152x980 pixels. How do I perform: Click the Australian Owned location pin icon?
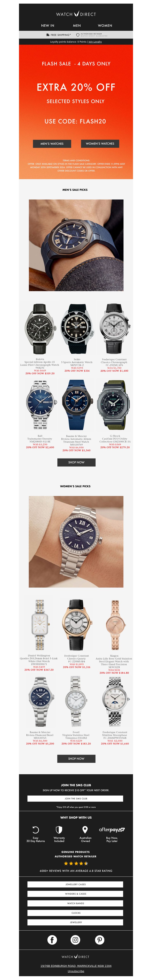85,830
